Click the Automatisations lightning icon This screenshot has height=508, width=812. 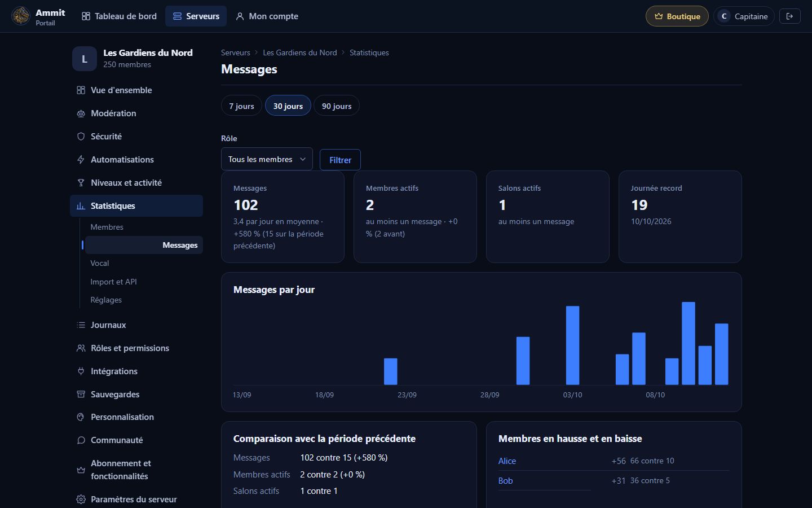(x=81, y=160)
